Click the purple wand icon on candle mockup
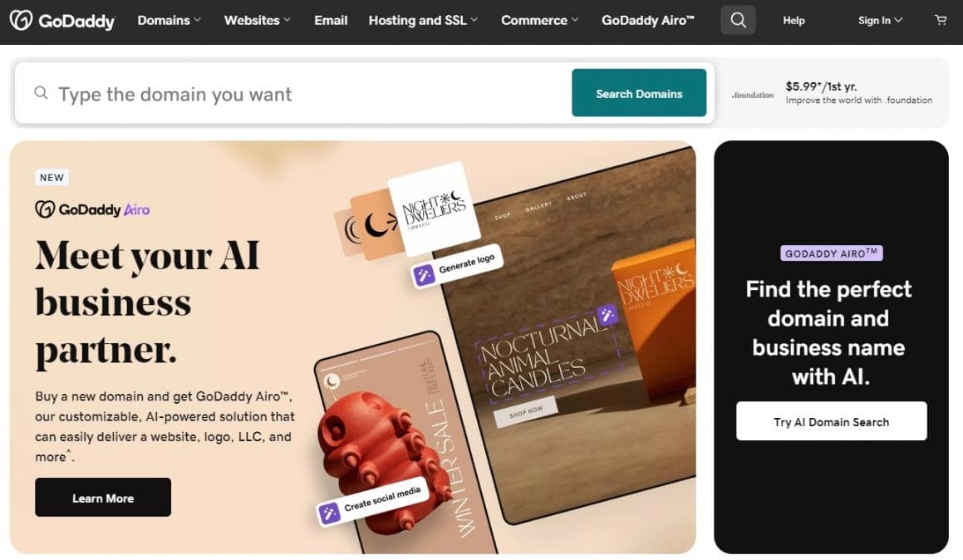Viewport: 963px width, 560px height. pos(607,315)
